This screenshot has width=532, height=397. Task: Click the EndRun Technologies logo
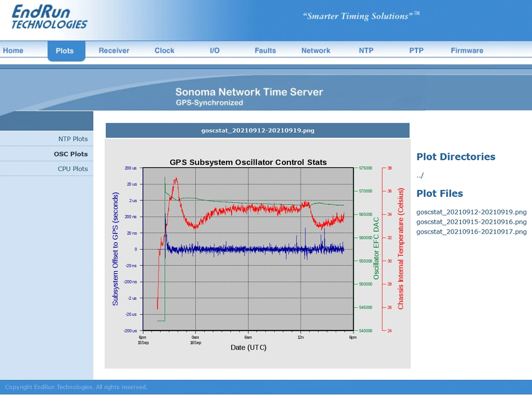tap(49, 17)
